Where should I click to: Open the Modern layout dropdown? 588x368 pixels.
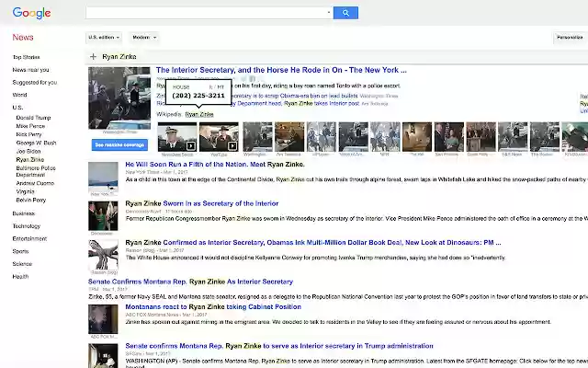pyautogui.click(x=144, y=37)
